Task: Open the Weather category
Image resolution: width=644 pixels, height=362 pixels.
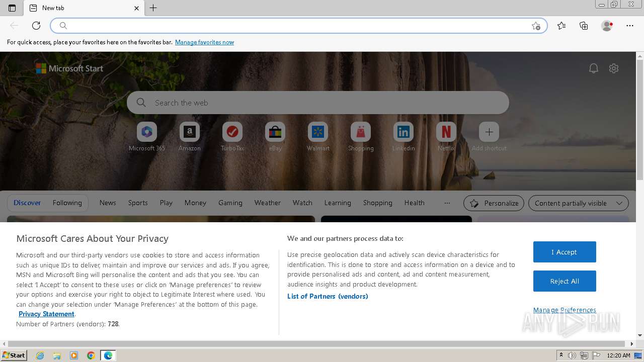Action: pos(268,203)
